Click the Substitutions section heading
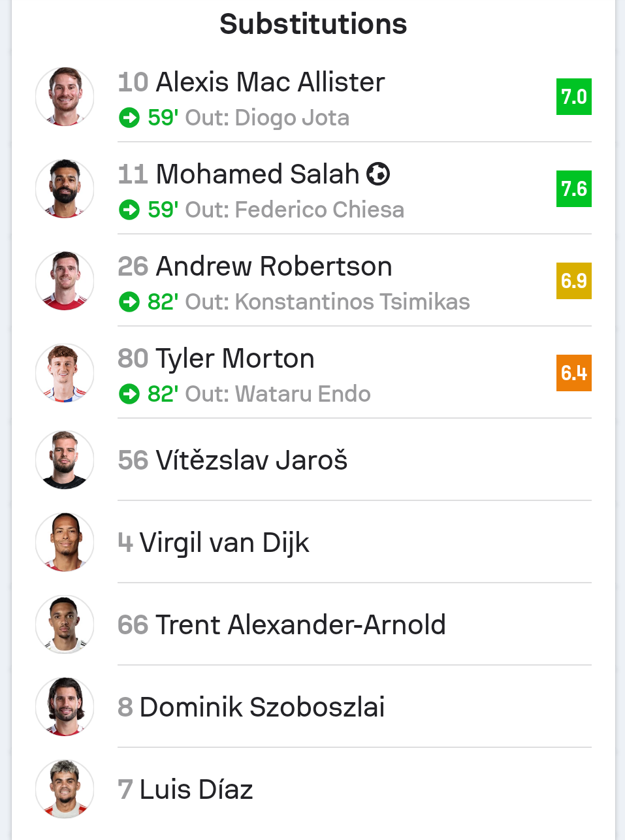Viewport: 625px width, 840px height. tap(313, 24)
